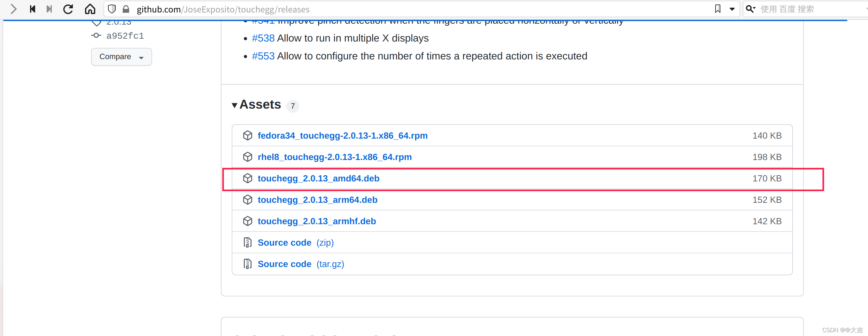Viewport: 868px width, 336px height.
Task: Click zip file icon beside Source code (zip)
Action: (248, 242)
